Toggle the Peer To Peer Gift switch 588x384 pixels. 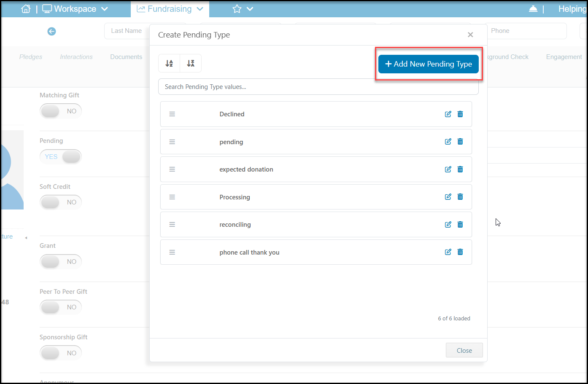coord(61,307)
